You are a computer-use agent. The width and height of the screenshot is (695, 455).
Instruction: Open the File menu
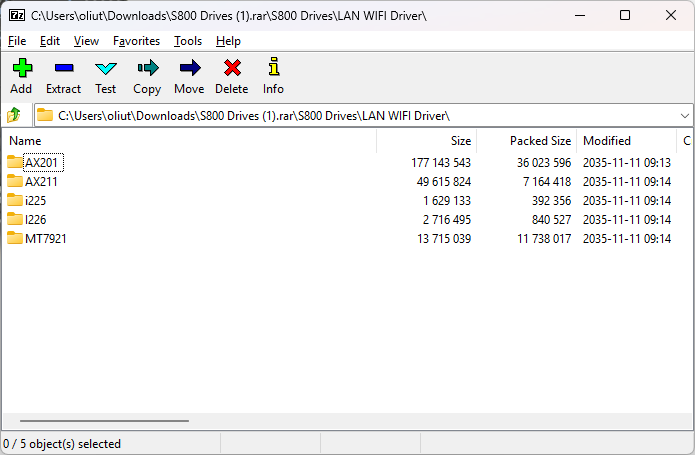pos(17,41)
